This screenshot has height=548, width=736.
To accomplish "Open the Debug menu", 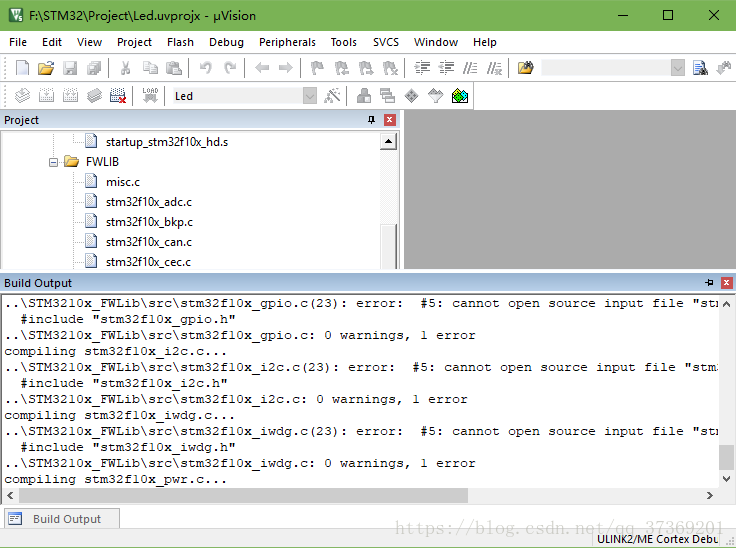I will point(226,42).
